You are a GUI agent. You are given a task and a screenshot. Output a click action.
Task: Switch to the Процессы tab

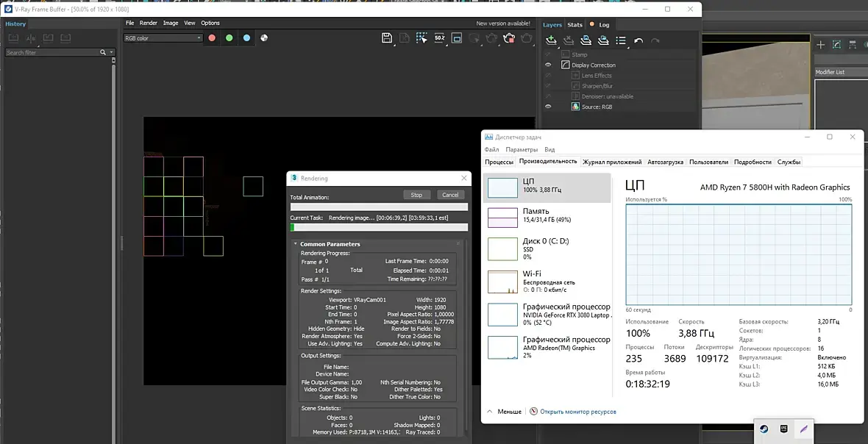499,162
